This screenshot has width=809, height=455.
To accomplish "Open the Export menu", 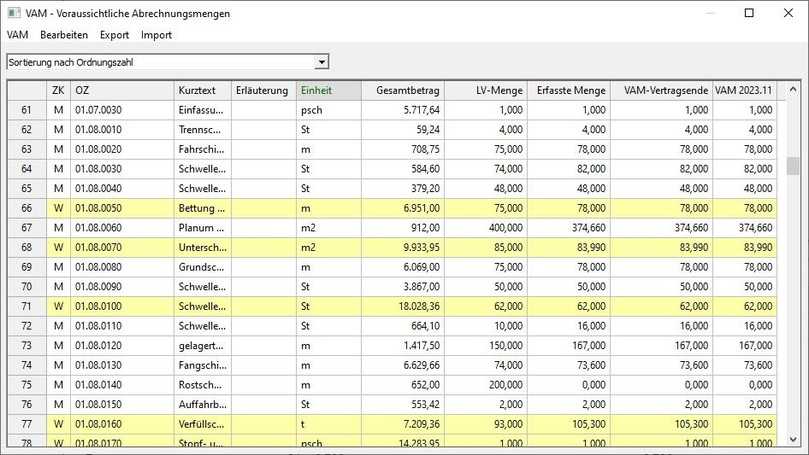I will (114, 35).
